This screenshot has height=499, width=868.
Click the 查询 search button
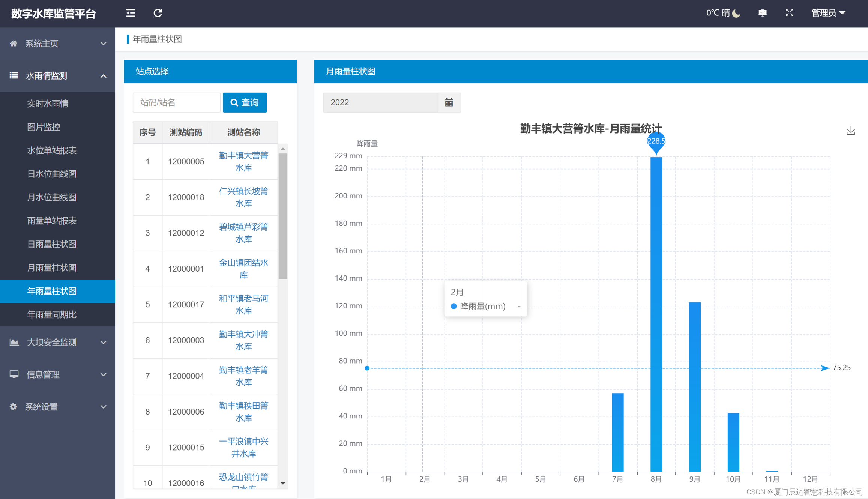point(245,102)
